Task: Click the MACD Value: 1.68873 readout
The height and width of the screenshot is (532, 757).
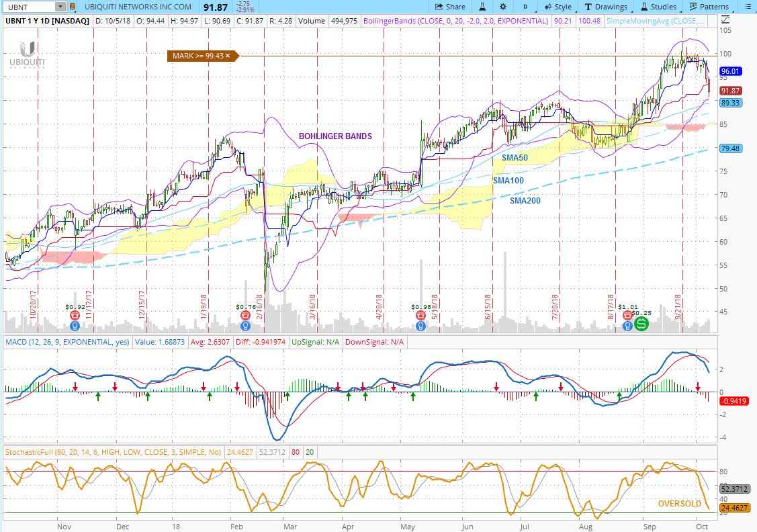Action: coord(160,342)
